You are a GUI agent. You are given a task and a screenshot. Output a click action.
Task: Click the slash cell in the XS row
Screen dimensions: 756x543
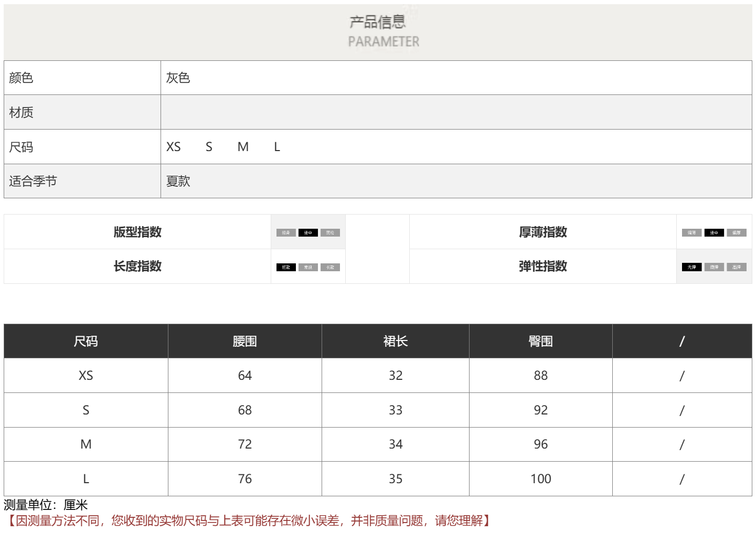[x=682, y=376]
